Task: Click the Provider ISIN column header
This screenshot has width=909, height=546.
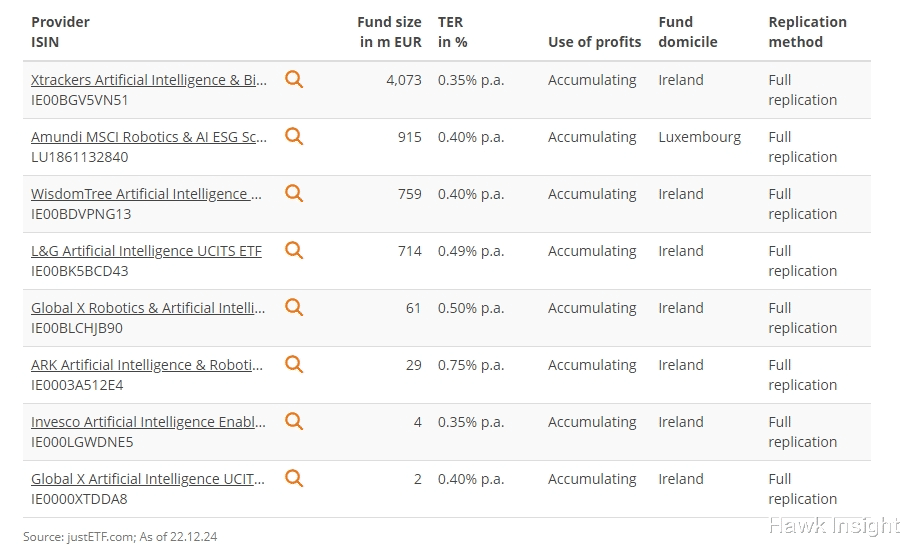Action: (x=60, y=32)
